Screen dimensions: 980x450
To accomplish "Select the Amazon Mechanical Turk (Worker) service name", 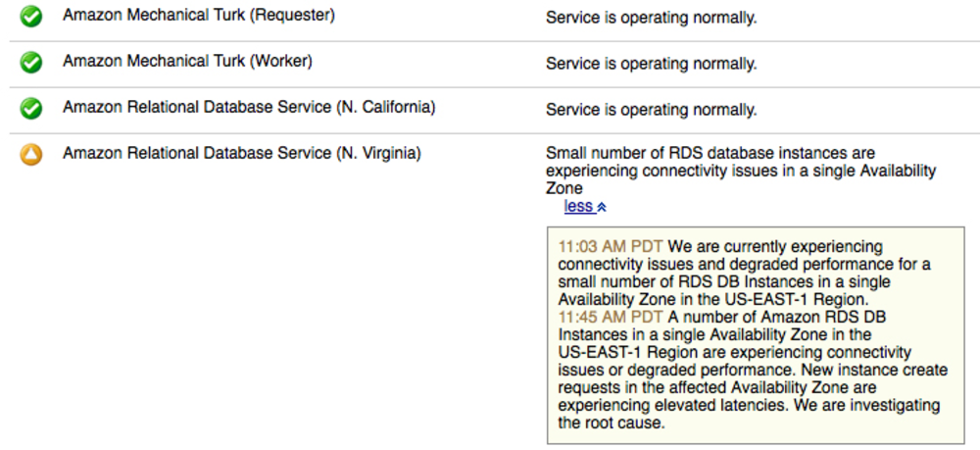I will tap(187, 61).
